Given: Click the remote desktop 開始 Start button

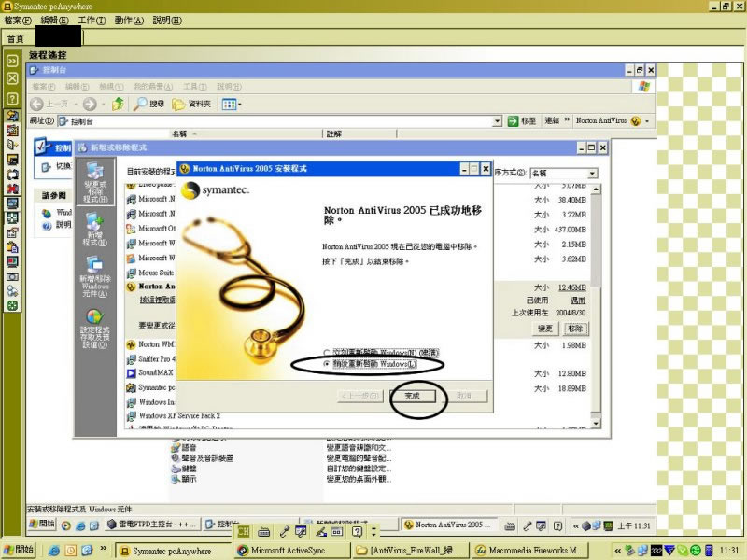Looking at the screenshot, I should click(x=42, y=524).
